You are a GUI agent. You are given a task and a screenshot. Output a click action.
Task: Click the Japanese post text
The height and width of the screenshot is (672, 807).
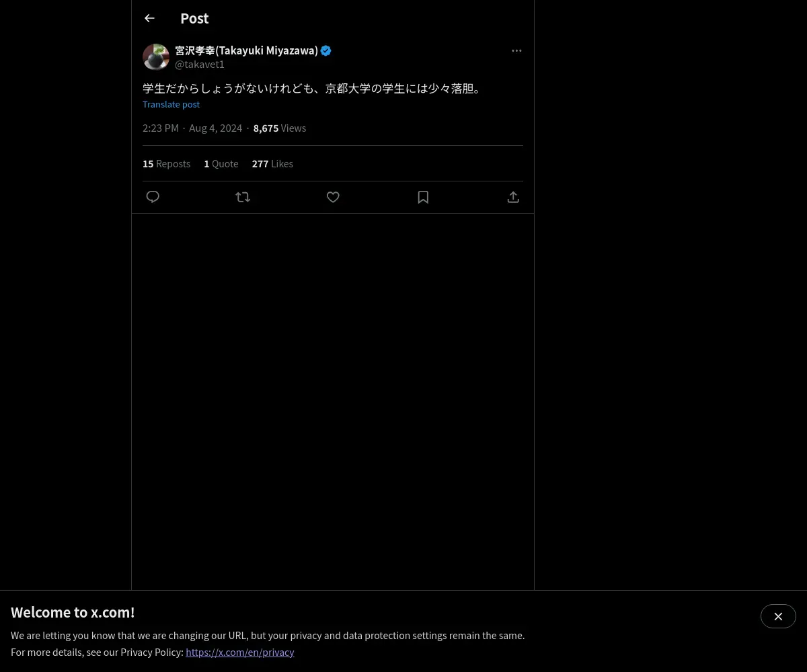pos(314,88)
